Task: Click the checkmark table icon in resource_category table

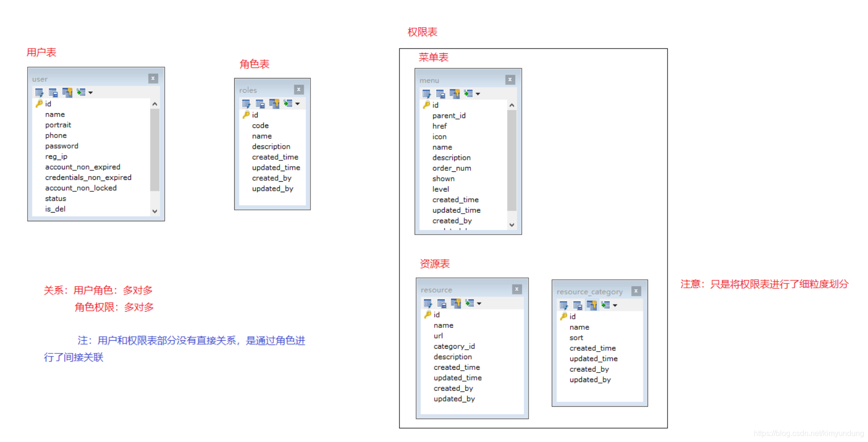Action: pos(564,305)
